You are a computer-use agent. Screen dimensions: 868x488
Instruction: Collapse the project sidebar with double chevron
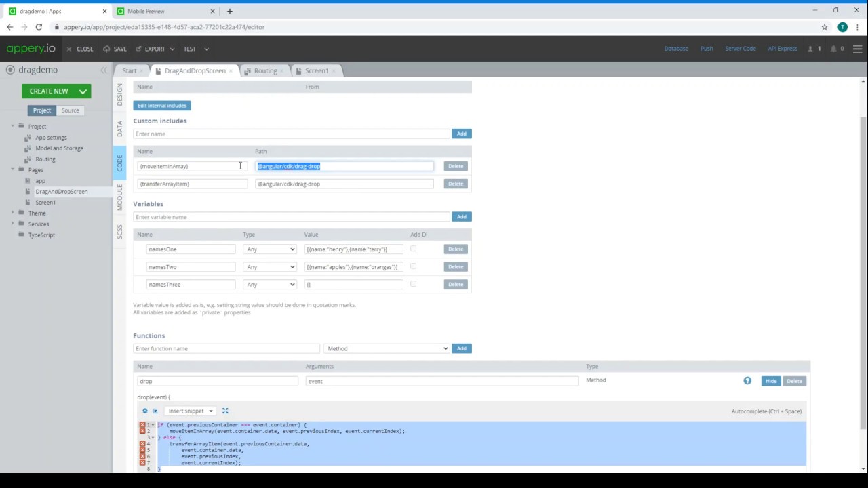[104, 70]
